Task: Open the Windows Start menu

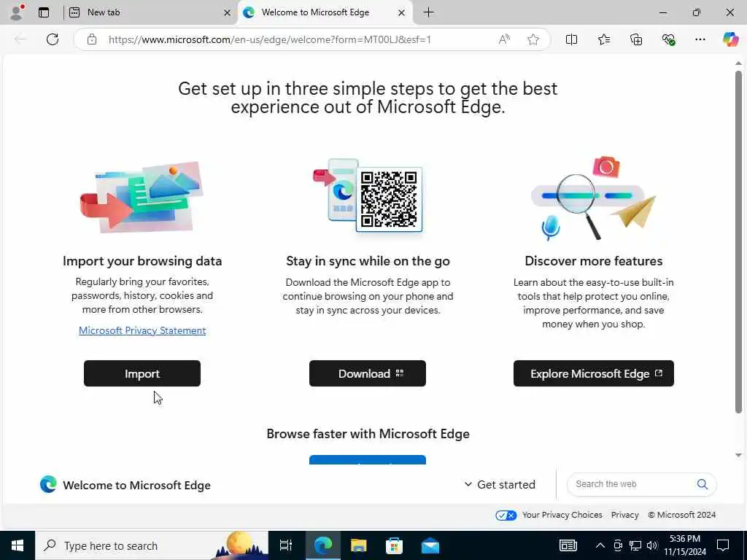Action: coord(18,545)
